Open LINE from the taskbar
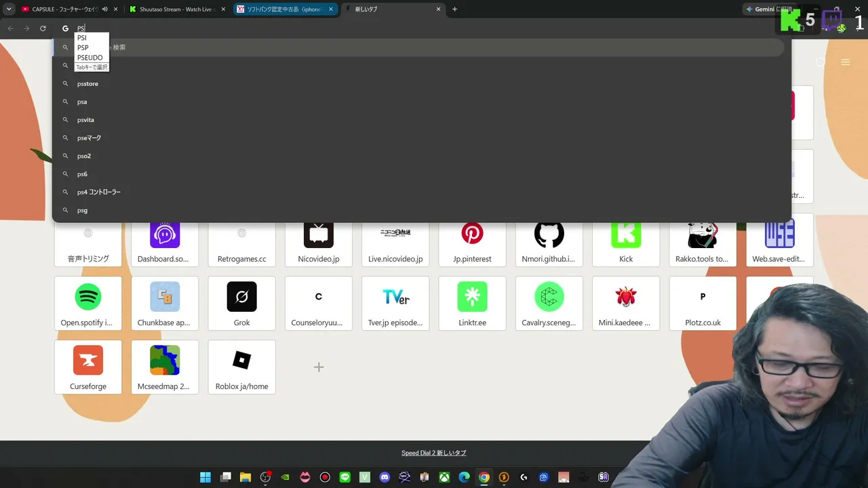 [x=344, y=477]
